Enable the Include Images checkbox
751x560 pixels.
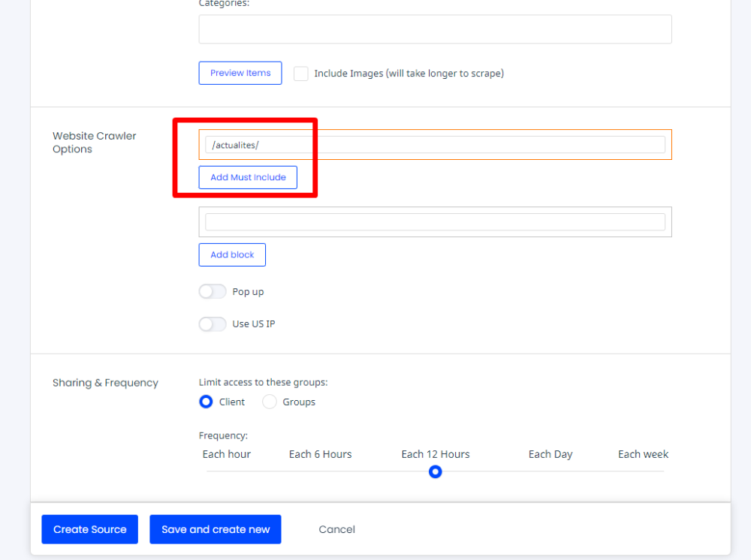click(301, 74)
